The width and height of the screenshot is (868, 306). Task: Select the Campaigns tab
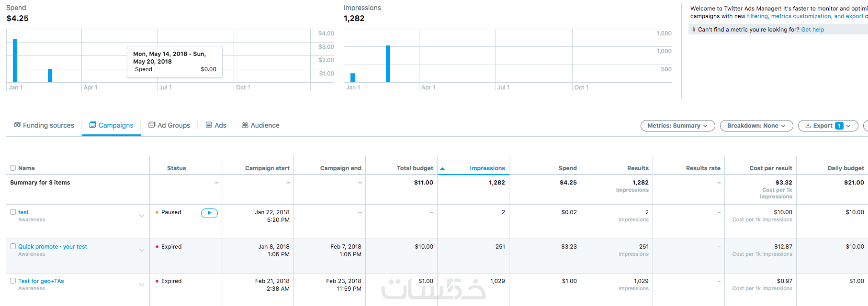pyautogui.click(x=111, y=125)
